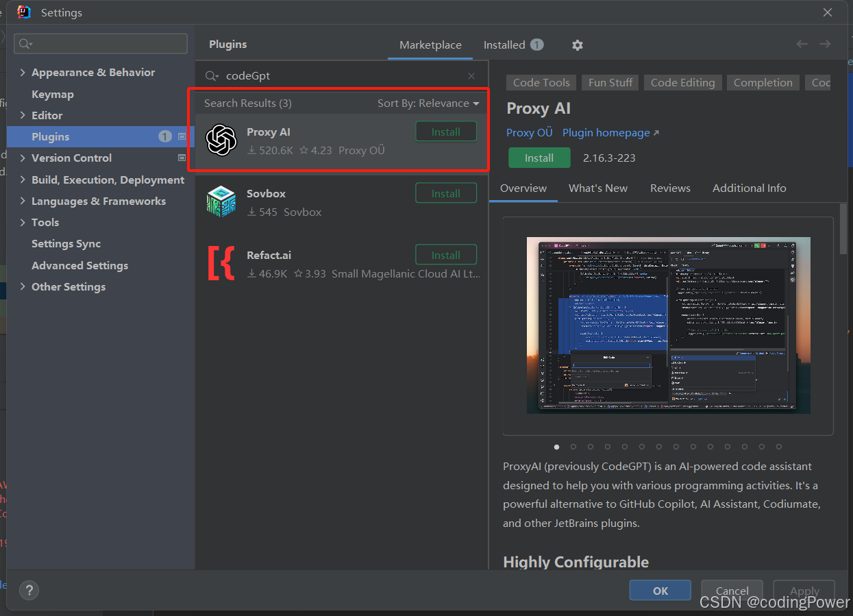The image size is (853, 616).
Task: Close the Settings dialog window
Action: [828, 12]
